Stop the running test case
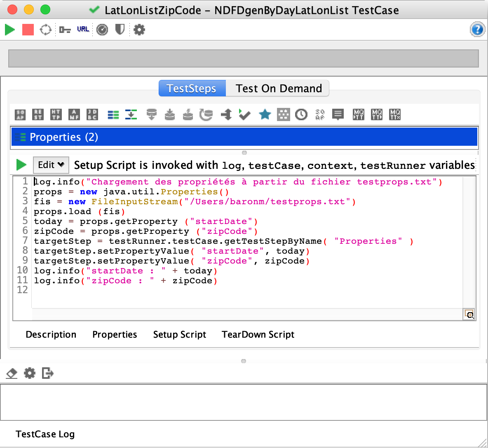The height and width of the screenshot is (448, 488). [x=28, y=30]
